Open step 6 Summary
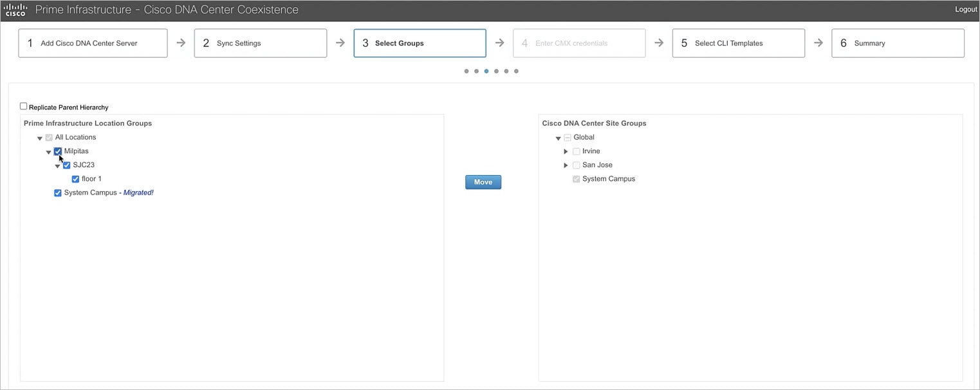Screen dimensions: 980x390 coord(898,43)
